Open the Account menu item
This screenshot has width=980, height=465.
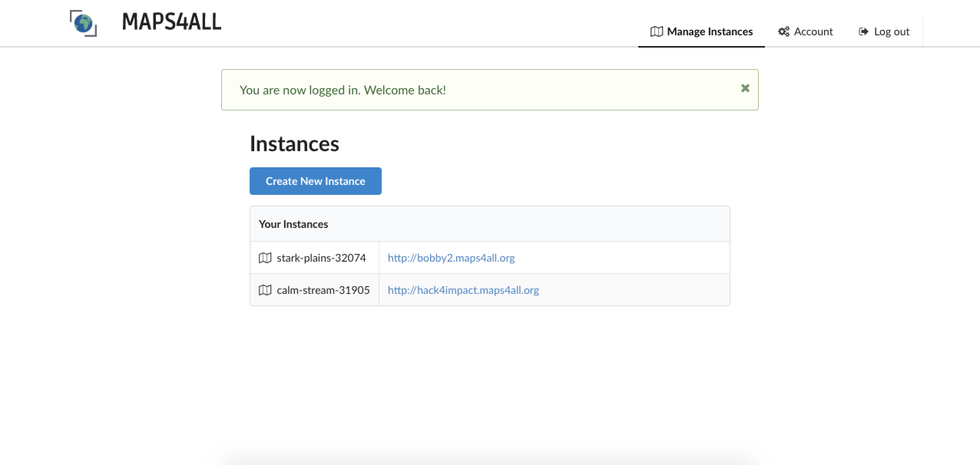[813, 31]
